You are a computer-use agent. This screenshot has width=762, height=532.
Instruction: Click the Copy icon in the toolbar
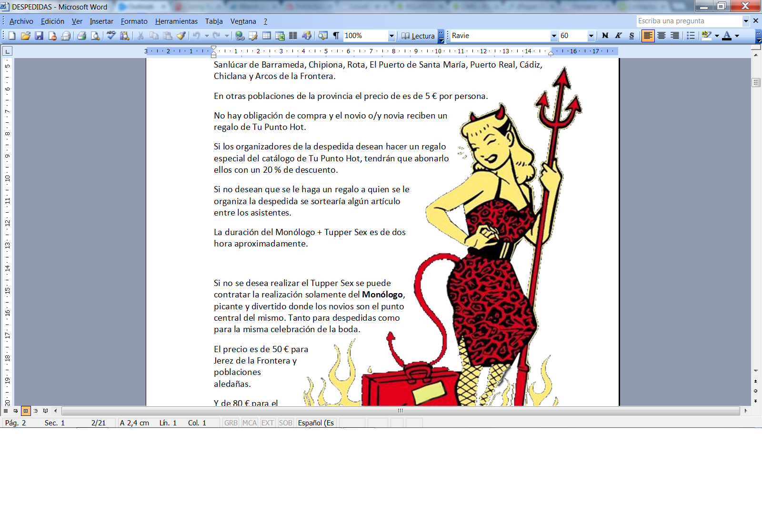154,36
